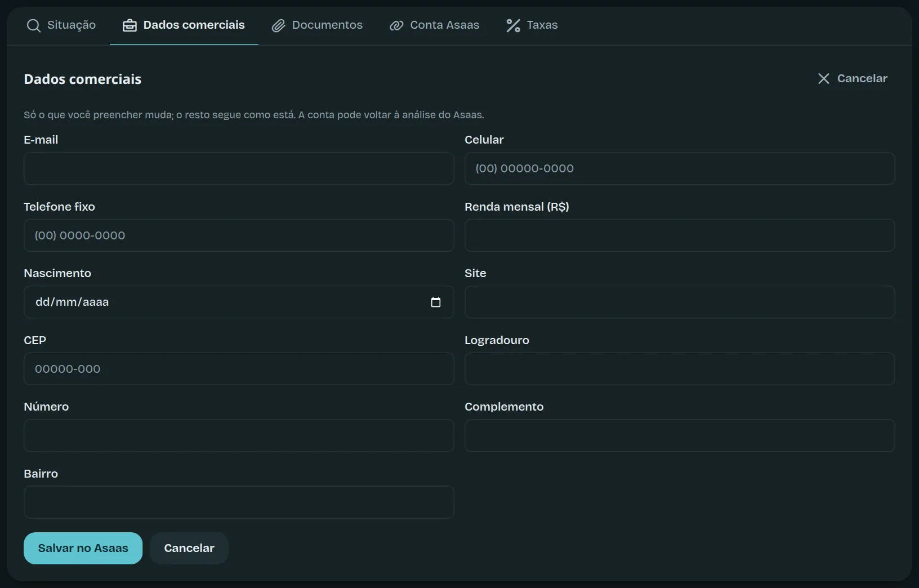
Task: Click the Salvar no Asaas button
Action: (83, 548)
